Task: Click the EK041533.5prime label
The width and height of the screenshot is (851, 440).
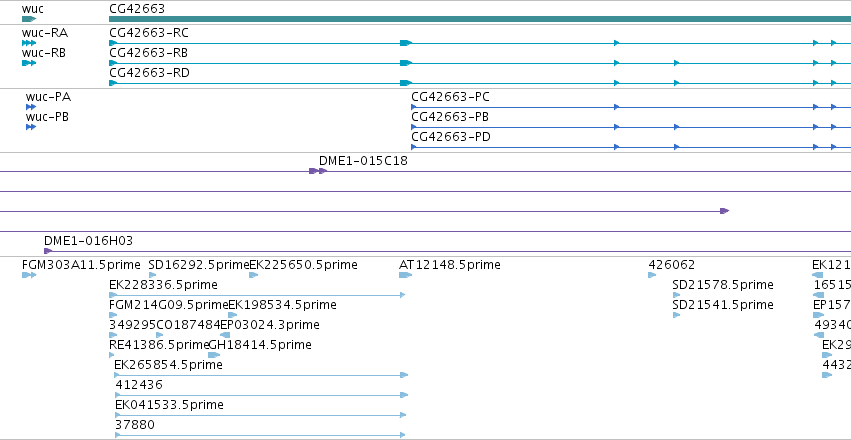Action: pyautogui.click(x=169, y=405)
